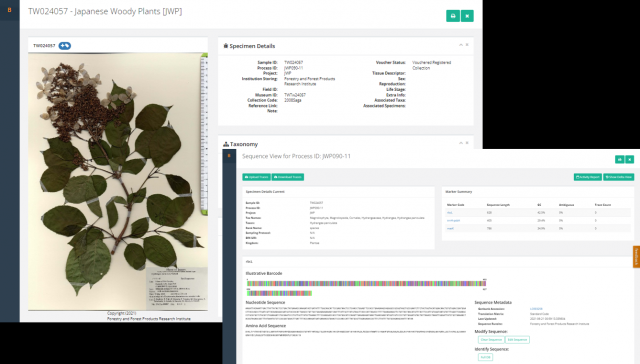Print the TW024057 specimen page
The image size is (640, 364).
pyautogui.click(x=453, y=16)
